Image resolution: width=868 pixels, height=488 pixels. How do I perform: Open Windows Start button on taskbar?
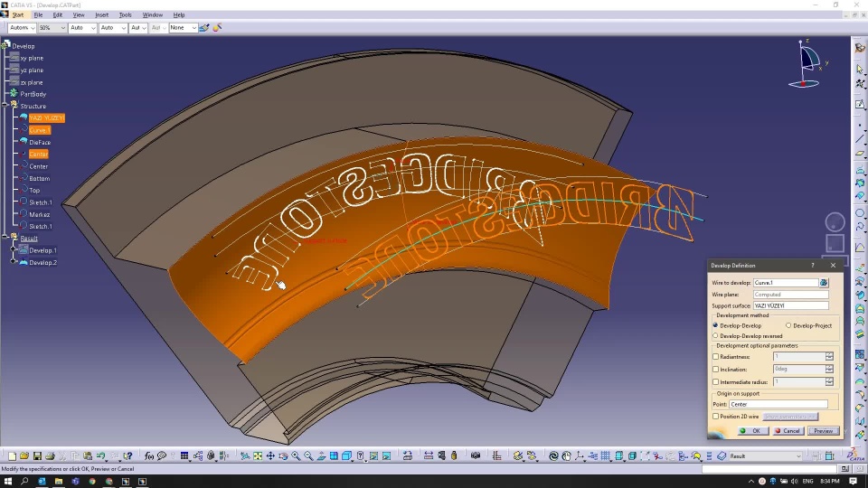coord(8,482)
